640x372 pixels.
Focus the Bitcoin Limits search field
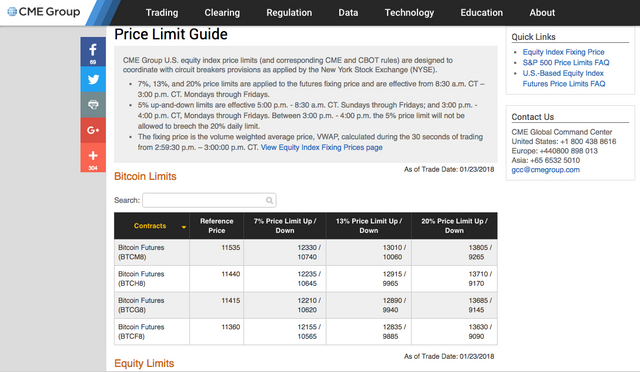click(209, 200)
